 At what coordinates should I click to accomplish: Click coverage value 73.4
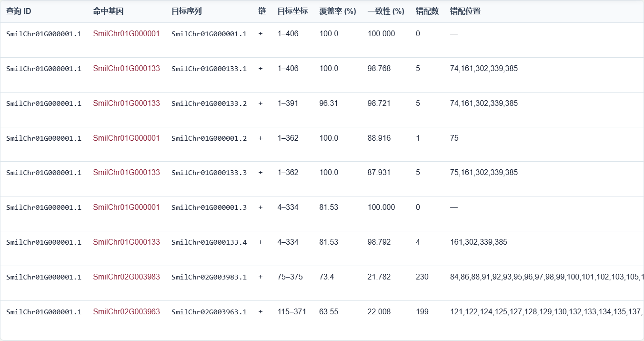(x=327, y=277)
